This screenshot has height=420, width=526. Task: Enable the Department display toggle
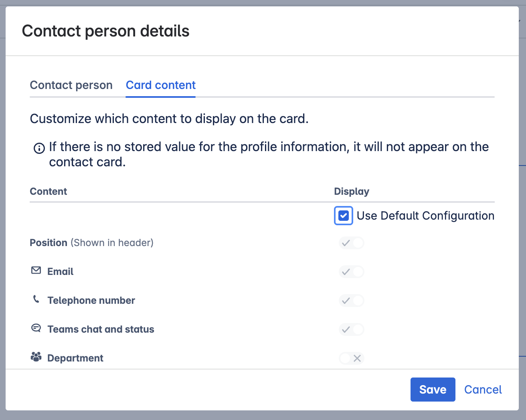coord(352,358)
